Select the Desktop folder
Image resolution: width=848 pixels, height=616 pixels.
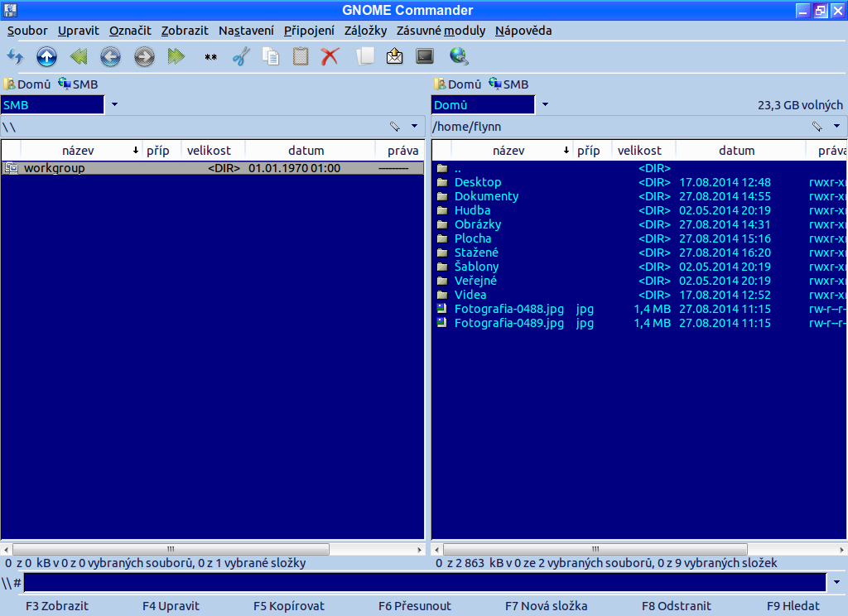click(x=640, y=182)
